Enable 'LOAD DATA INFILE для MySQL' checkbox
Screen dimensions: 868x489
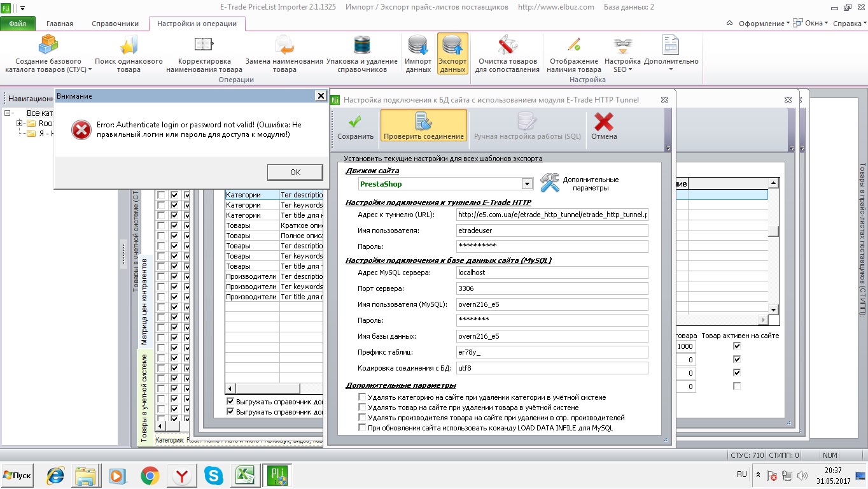362,428
